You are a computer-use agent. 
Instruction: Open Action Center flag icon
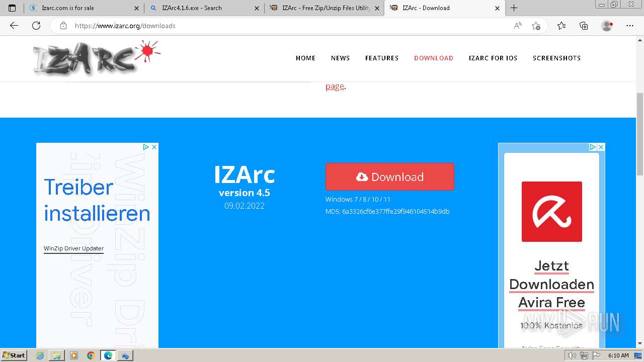click(x=596, y=355)
